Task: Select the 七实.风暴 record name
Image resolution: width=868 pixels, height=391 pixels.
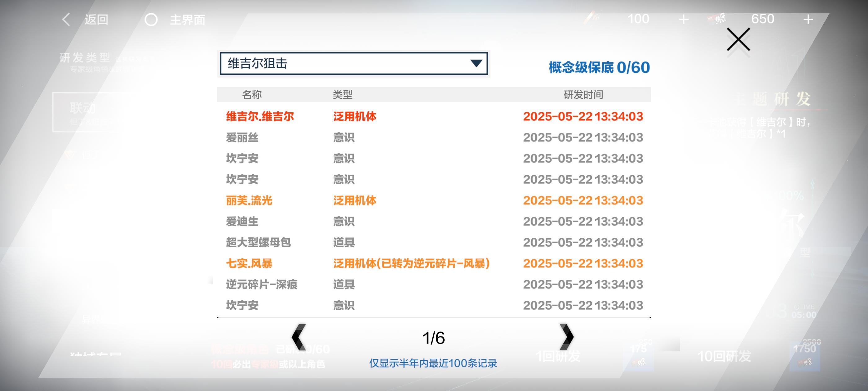Action: tap(249, 263)
